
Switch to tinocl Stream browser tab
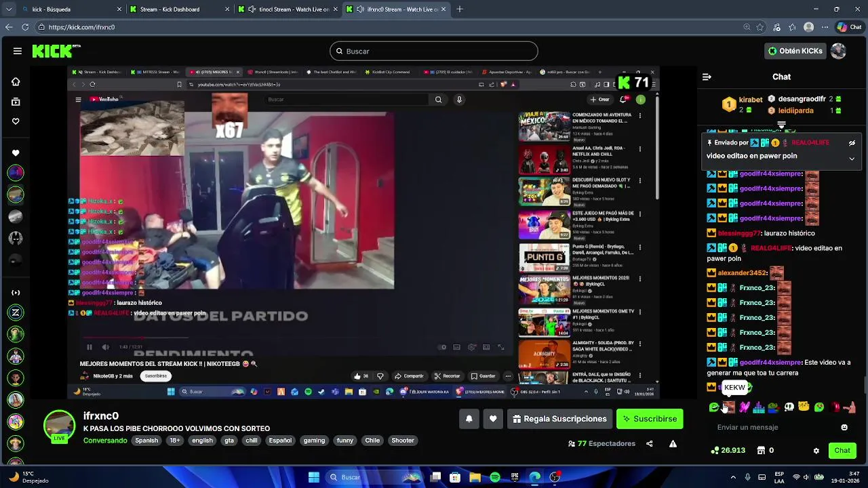pyautogui.click(x=288, y=9)
